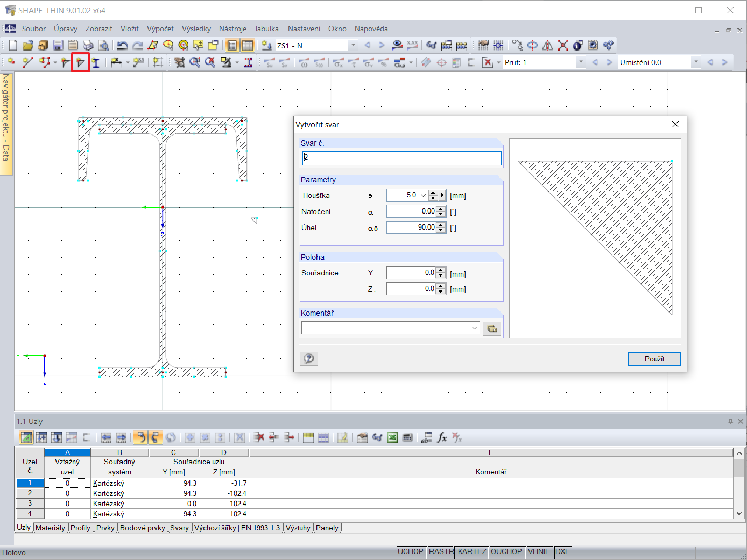Undo the last action
This screenshot has width=747, height=560.
click(x=123, y=45)
